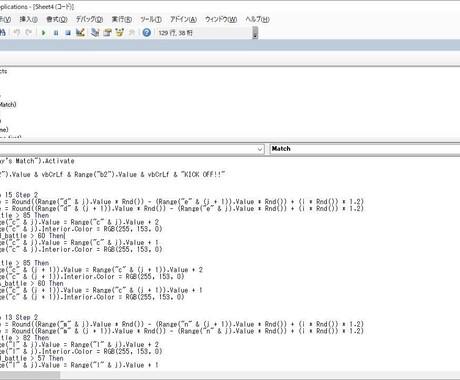Click the greyed-out Toolbox icon
The height and width of the screenshot is (380, 460).
(132, 32)
